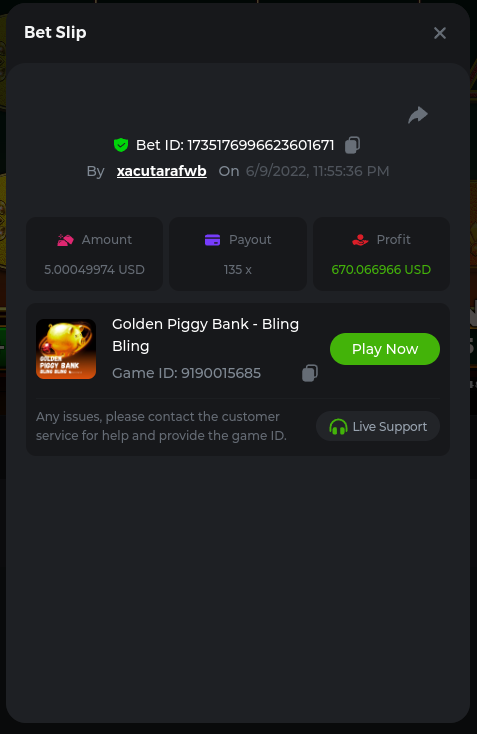Viewport: 477px width, 734px height.
Task: Copy the Bet ID with the copy icon
Action: pos(352,145)
